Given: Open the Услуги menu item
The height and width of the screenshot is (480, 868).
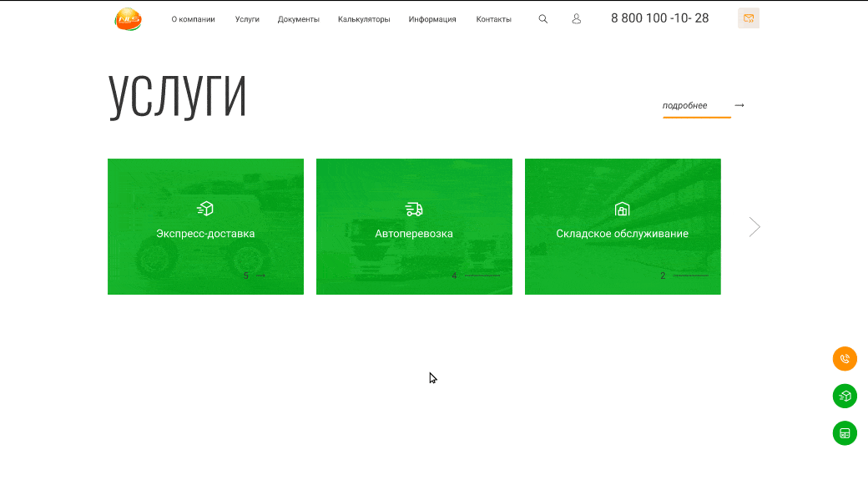Looking at the screenshot, I should (247, 19).
